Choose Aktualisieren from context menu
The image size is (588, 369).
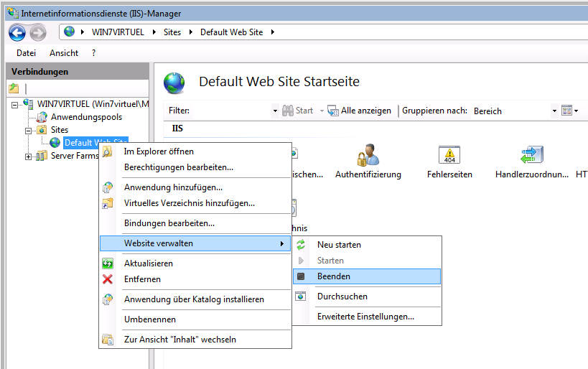point(195,263)
